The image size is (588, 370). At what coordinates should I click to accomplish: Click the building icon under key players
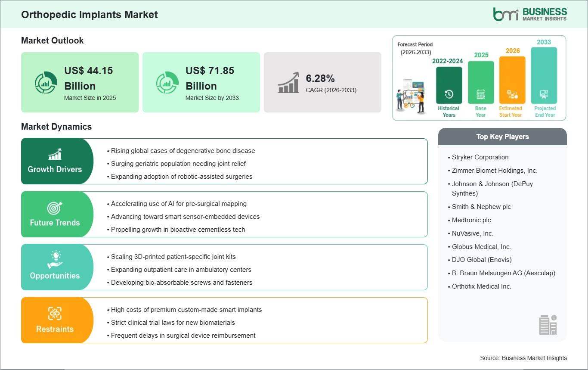click(548, 324)
